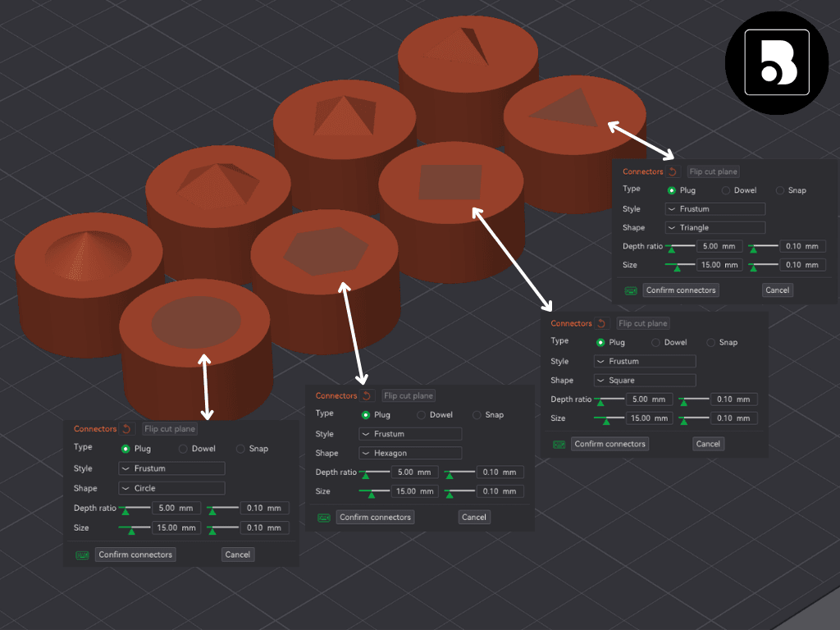Cancel the Triangle connector panel
The width and height of the screenshot is (840, 630).
click(778, 290)
